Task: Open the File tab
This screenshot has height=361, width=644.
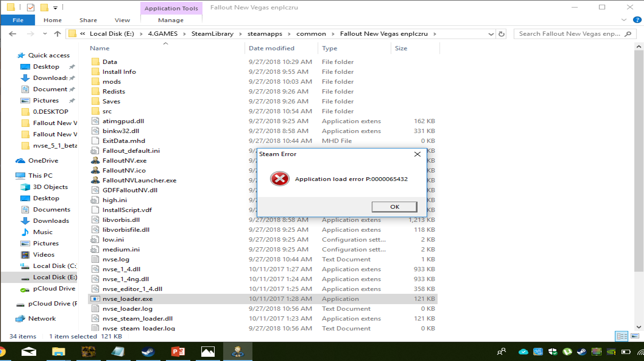Action: [18, 20]
